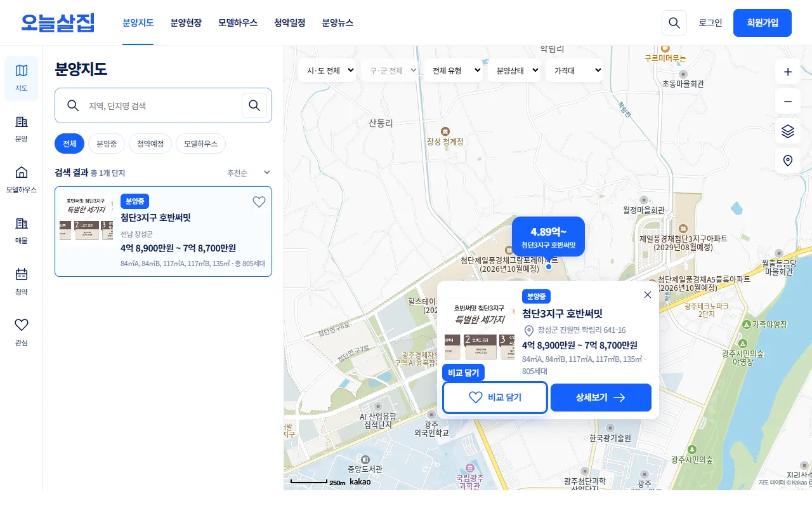This screenshot has width=812, height=508.
Task: Click the 비교 담기 button in popup
Action: (x=495, y=398)
